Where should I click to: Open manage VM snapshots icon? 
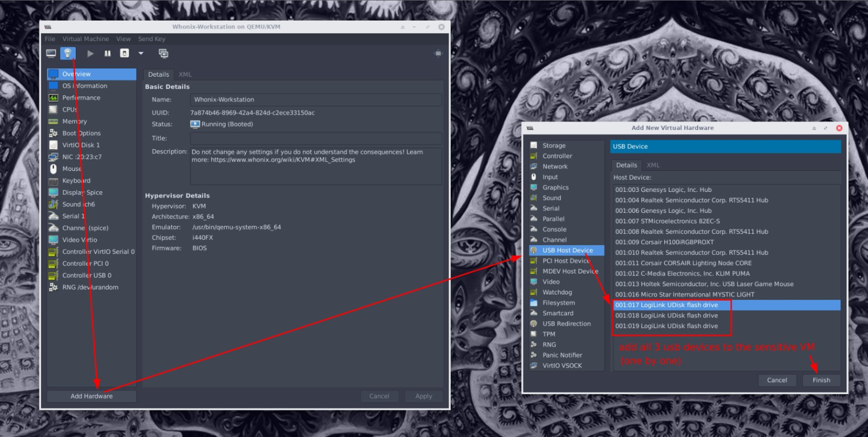click(x=163, y=53)
